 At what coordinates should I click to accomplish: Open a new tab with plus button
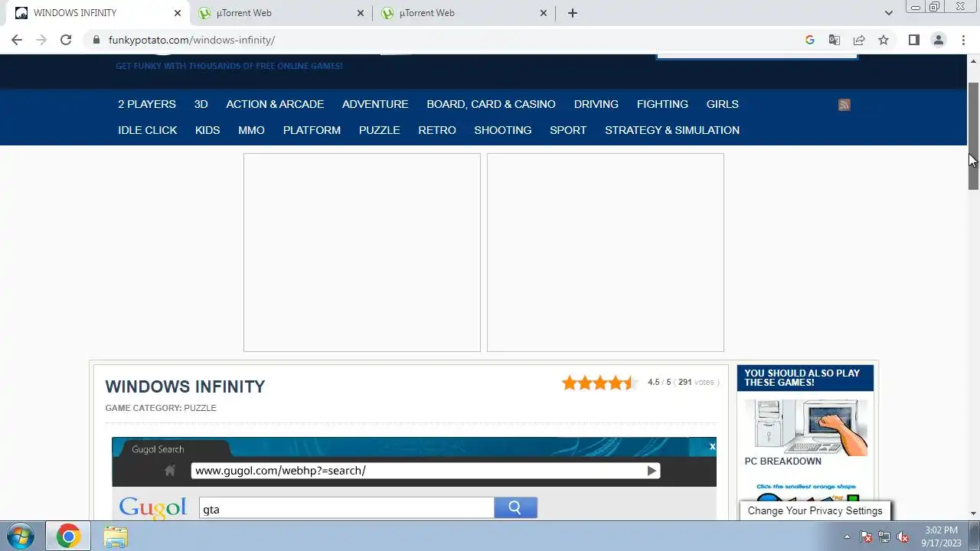573,13
